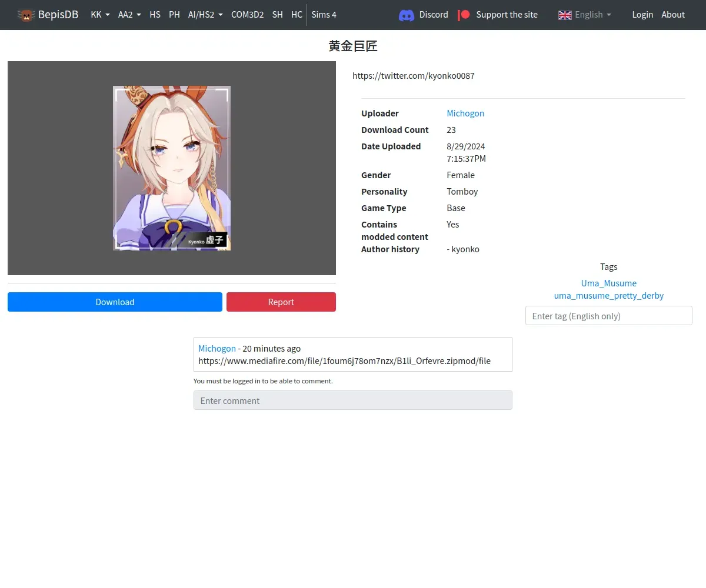The width and height of the screenshot is (706, 588).
Task: Click Support the site link
Action: (507, 15)
